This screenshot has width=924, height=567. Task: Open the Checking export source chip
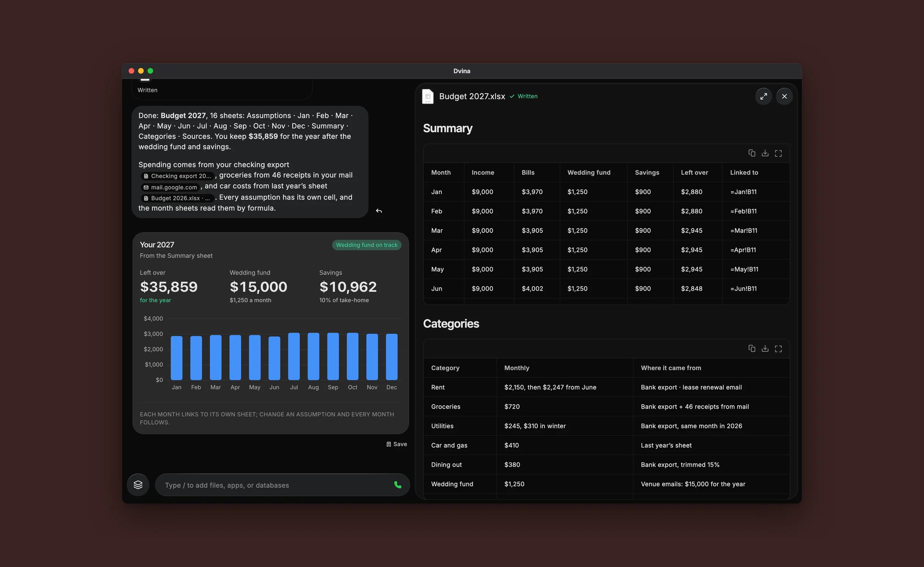tap(177, 176)
